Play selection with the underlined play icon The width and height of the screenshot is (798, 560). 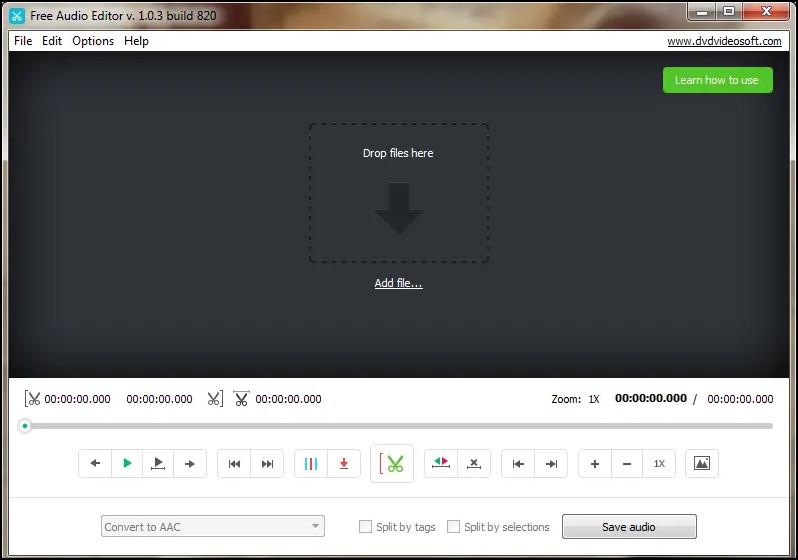click(x=158, y=463)
